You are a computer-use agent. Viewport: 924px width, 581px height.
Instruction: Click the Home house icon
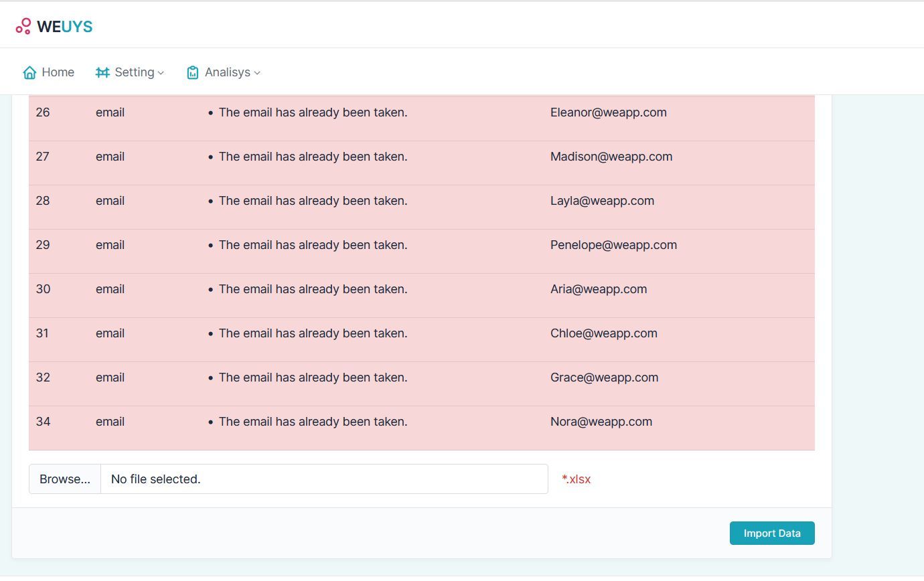[x=29, y=72]
